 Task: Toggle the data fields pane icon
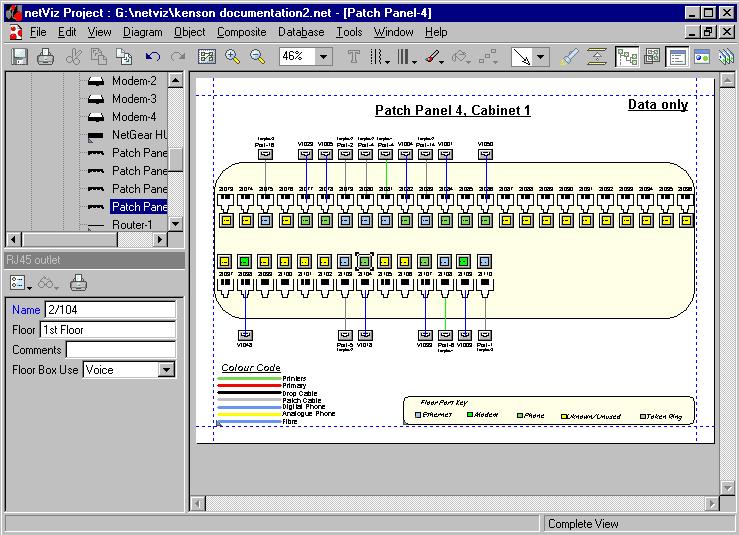(677, 57)
